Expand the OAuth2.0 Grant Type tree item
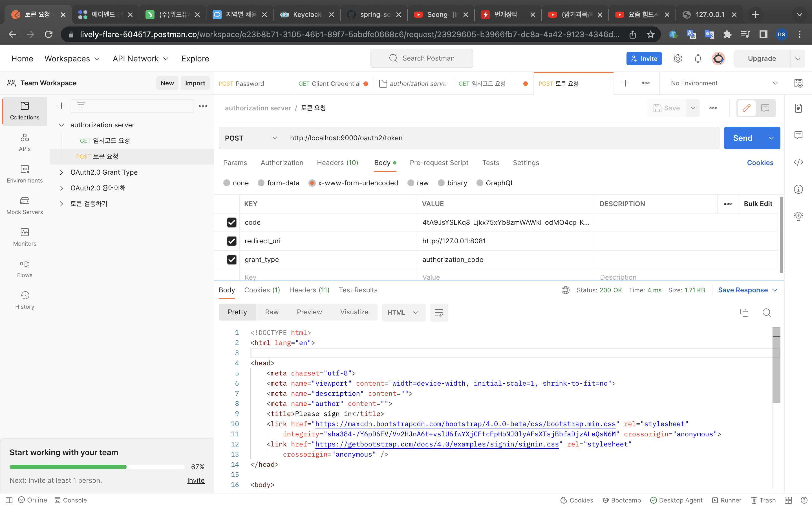The height and width of the screenshot is (507, 812). [62, 172]
